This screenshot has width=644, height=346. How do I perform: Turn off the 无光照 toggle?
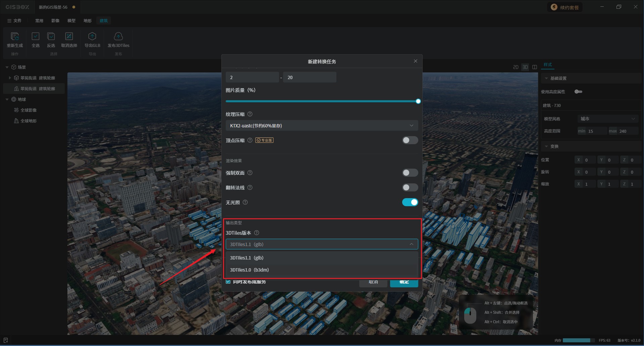(410, 202)
